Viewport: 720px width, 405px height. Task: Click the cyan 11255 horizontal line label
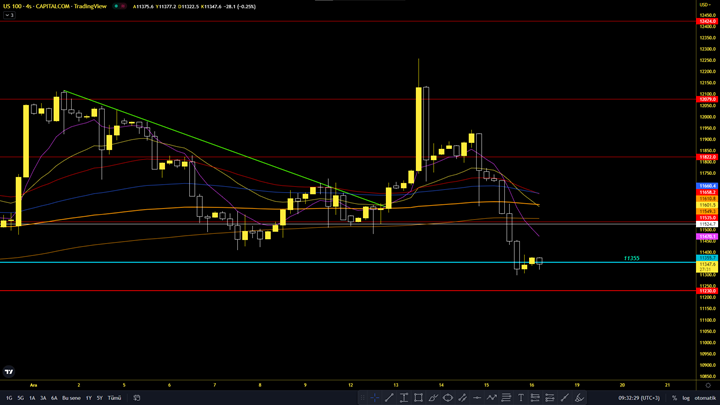(631, 258)
